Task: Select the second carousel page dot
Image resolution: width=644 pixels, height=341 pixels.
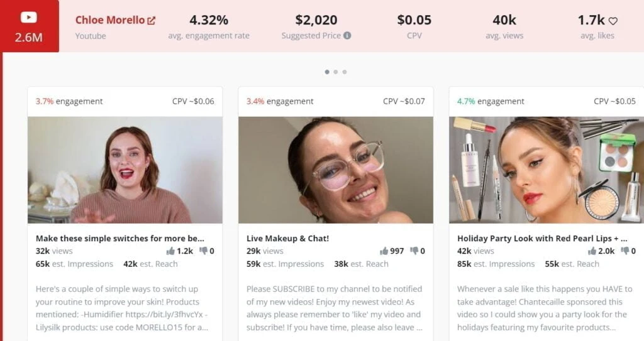Action: [336, 72]
